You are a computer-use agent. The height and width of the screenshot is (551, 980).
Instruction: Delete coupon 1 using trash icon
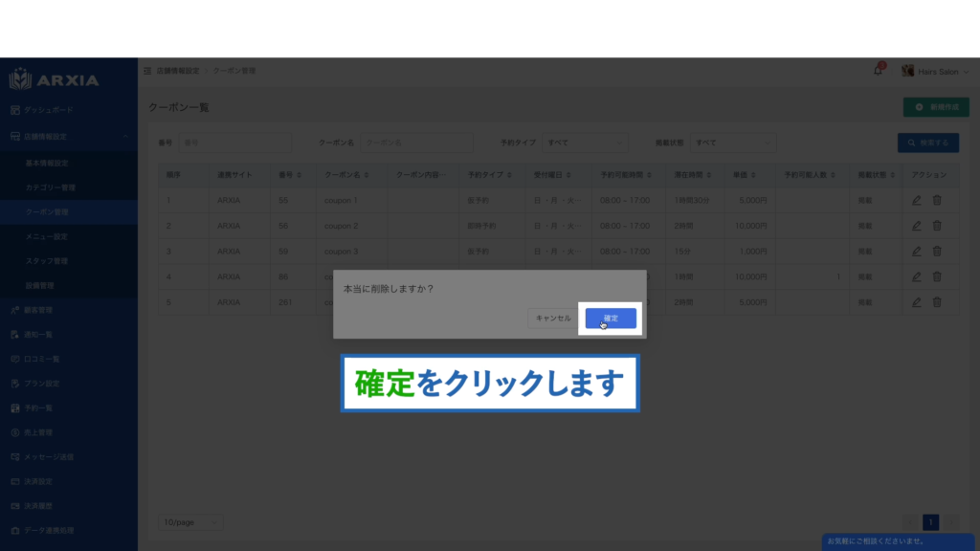(x=937, y=200)
